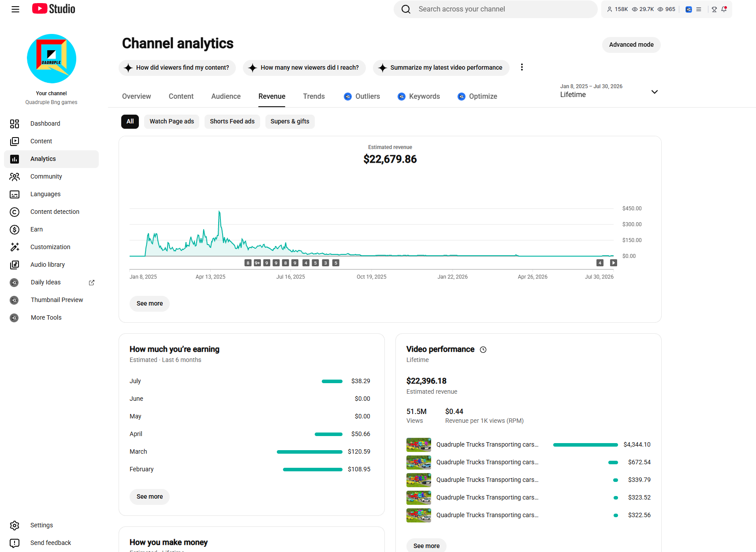This screenshot has height=552, width=756.
Task: Click the play marker at the timeline end
Action: coord(613,263)
